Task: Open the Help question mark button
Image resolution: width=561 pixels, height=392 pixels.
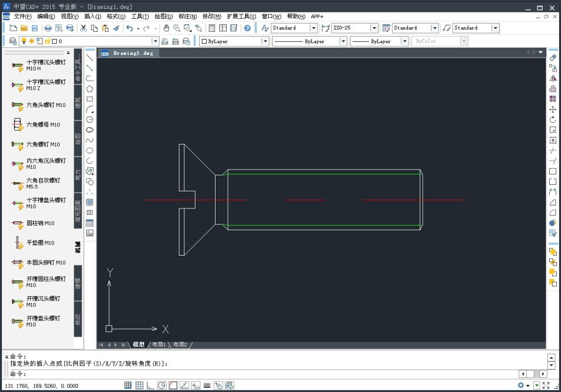Action: click(x=247, y=28)
